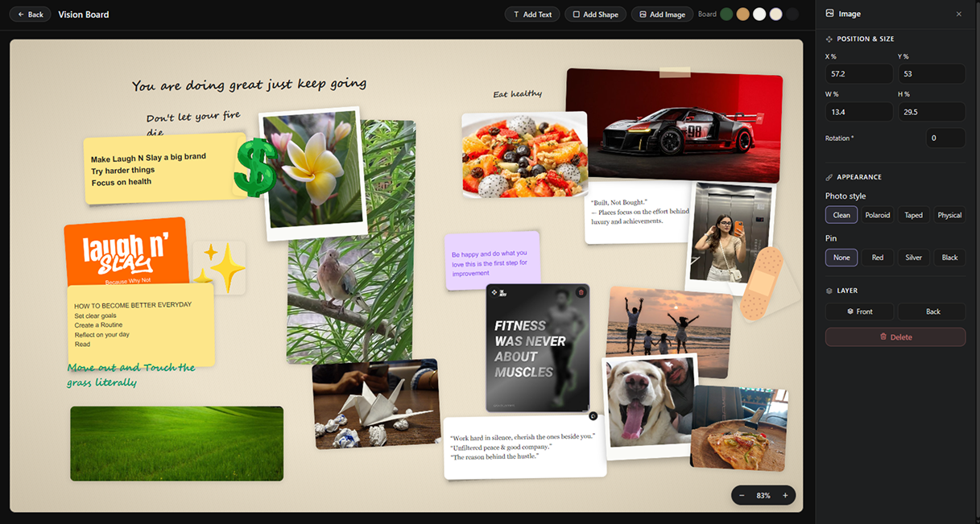Screen dimensions: 980x524
Task: Select the Fitness Was Never About Muscles image
Action: coord(538,348)
